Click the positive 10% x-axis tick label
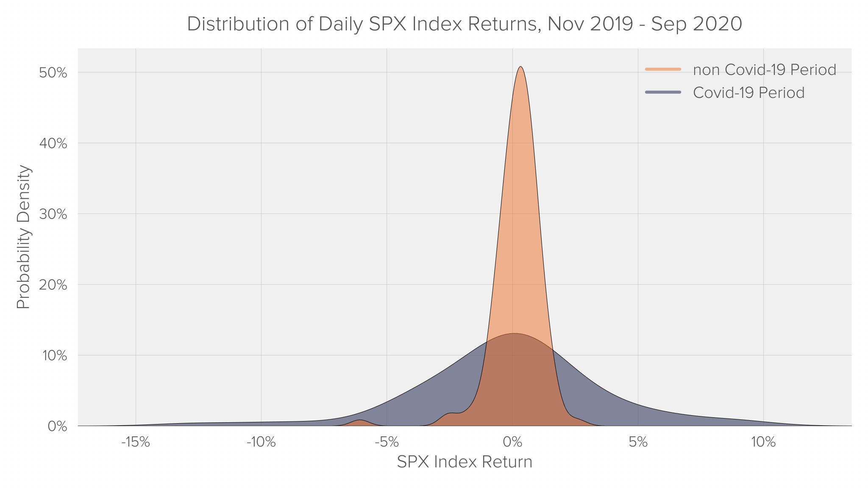Image resolution: width=868 pixels, height=488 pixels. pyautogui.click(x=763, y=443)
